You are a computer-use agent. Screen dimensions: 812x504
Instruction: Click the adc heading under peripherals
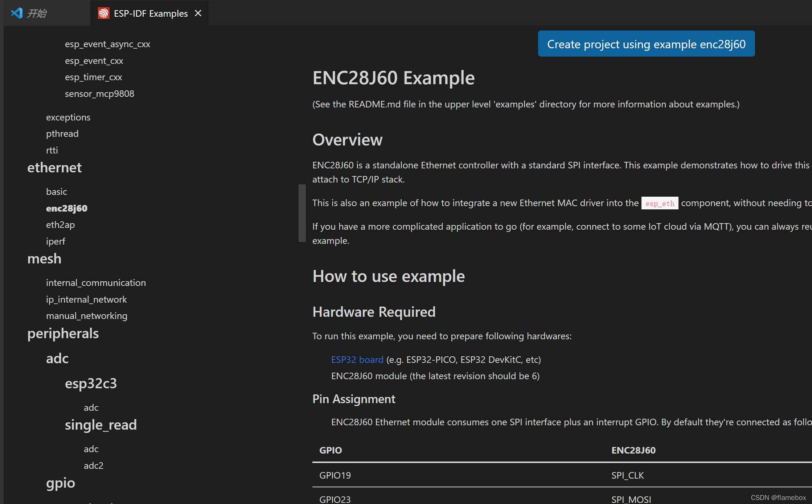coord(57,358)
